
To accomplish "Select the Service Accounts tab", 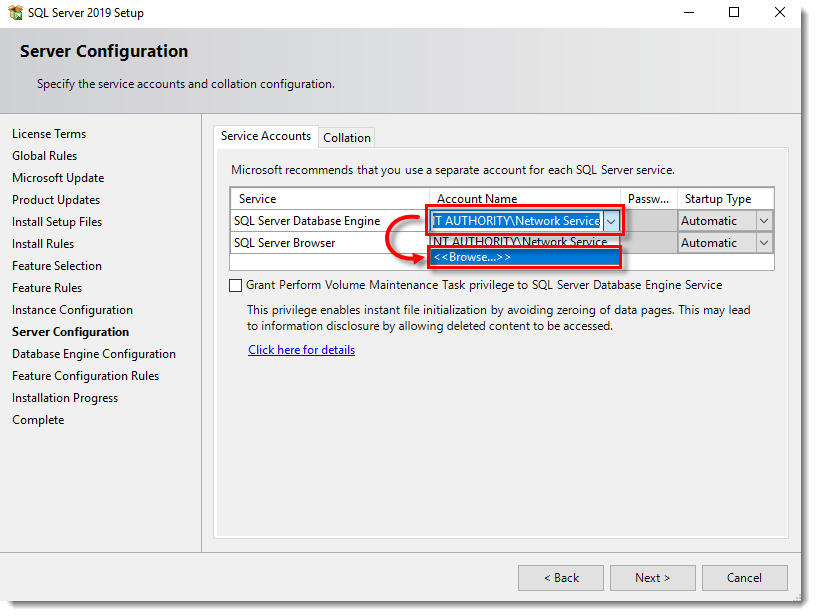I will pos(266,136).
